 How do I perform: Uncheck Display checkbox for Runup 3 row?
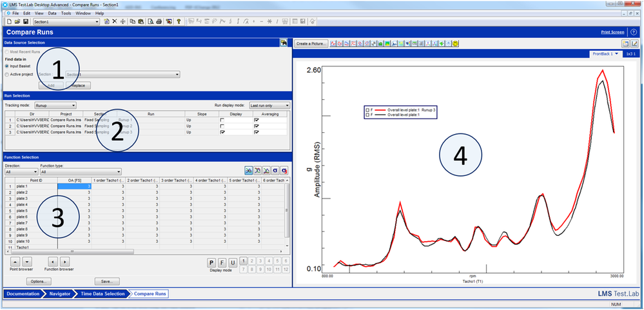[222, 132]
